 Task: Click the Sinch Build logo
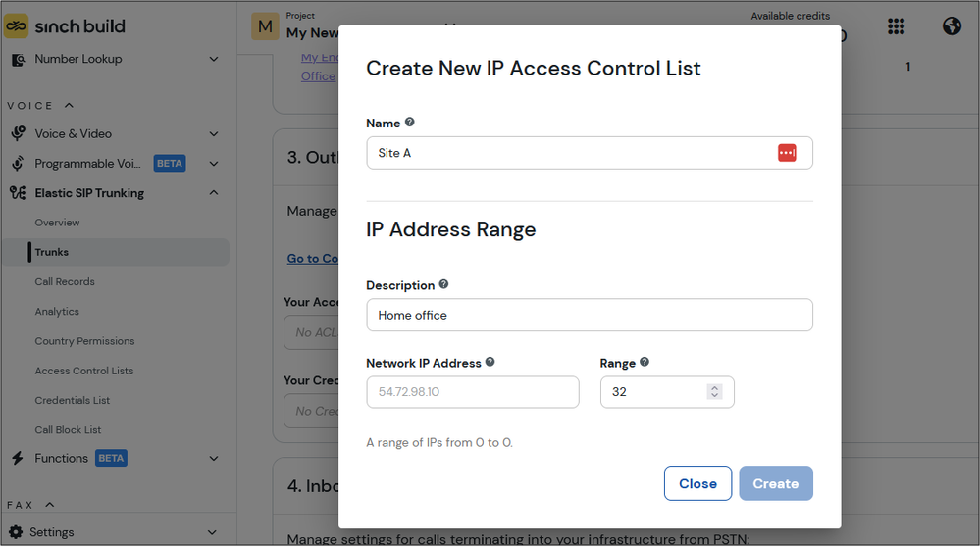[65, 26]
